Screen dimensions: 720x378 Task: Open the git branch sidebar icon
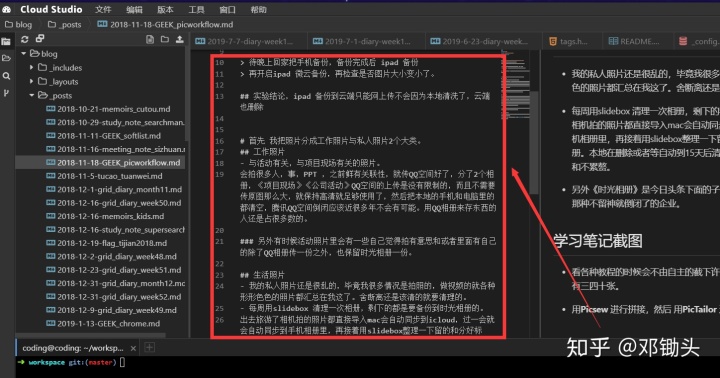click(6, 93)
